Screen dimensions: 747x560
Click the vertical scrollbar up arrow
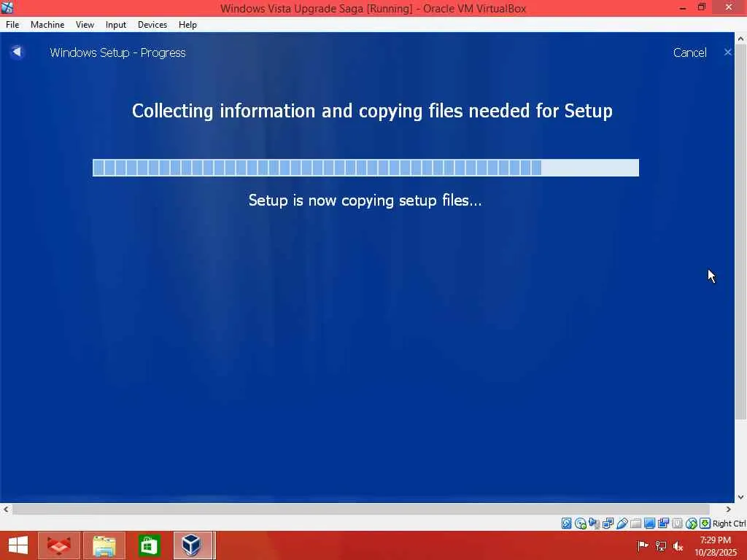[740, 39]
